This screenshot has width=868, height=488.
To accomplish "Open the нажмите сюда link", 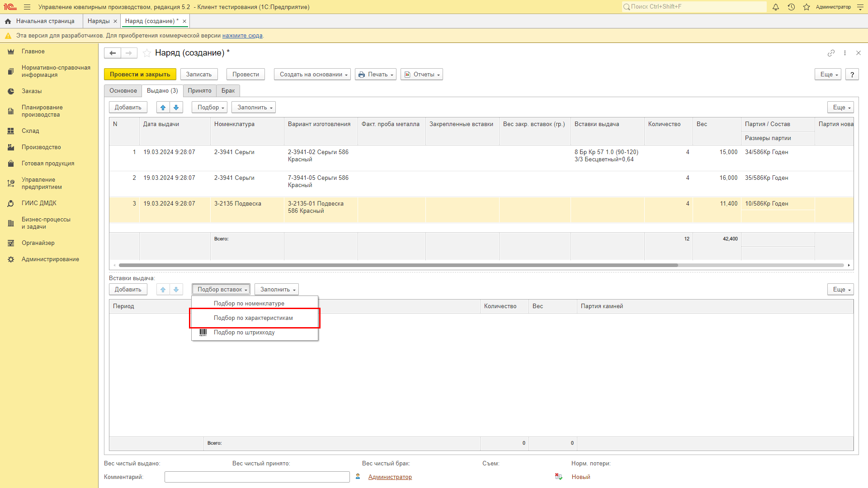I will coord(242,36).
